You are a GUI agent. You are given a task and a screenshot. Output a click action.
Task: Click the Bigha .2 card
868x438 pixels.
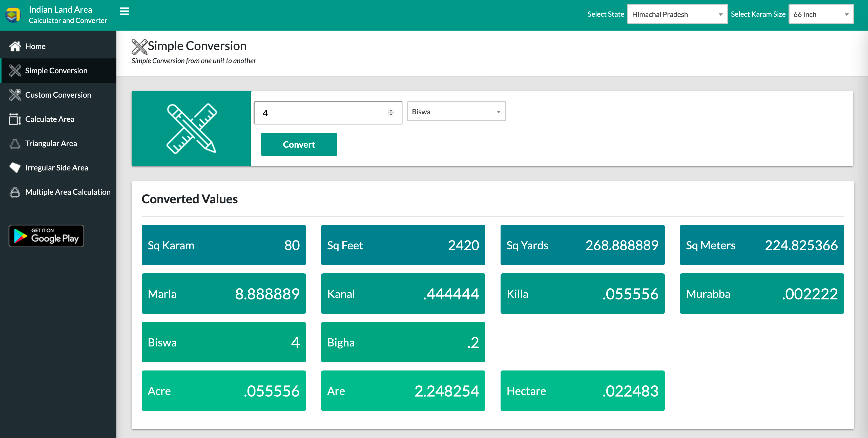point(403,342)
